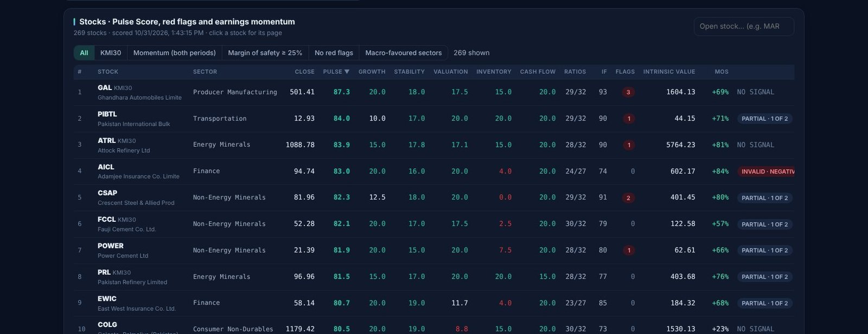Sort table by CLOSE column header
Image resolution: width=868 pixels, height=334 pixels.
304,72
